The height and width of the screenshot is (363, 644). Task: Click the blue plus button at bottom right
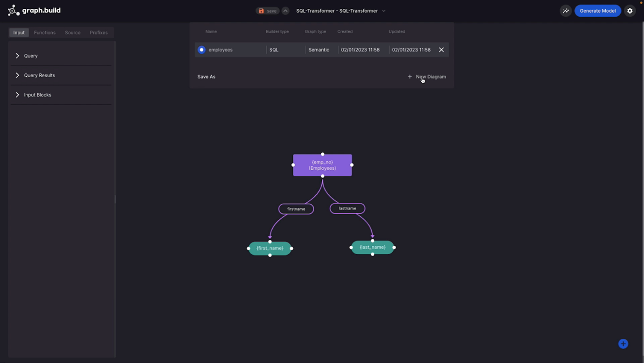click(623, 343)
